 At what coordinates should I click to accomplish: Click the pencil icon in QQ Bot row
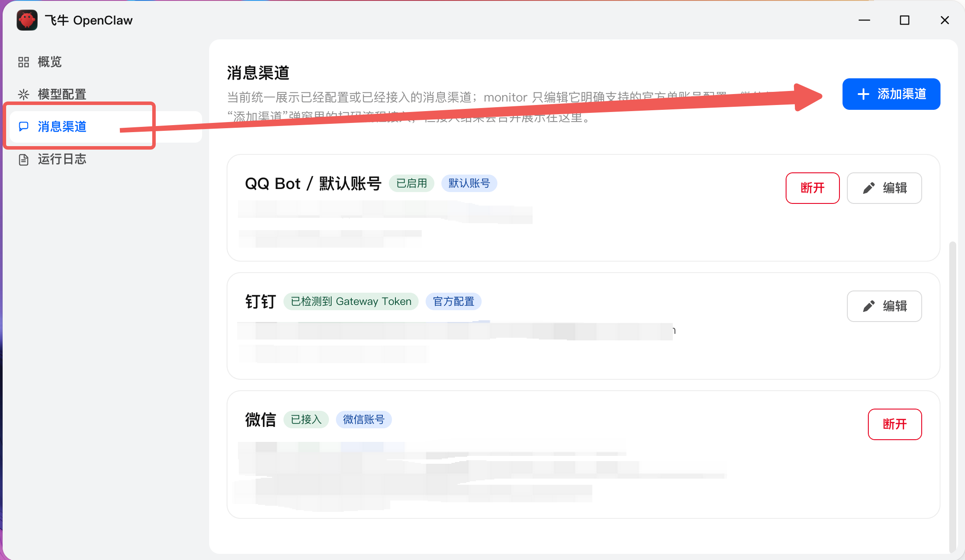tap(868, 188)
